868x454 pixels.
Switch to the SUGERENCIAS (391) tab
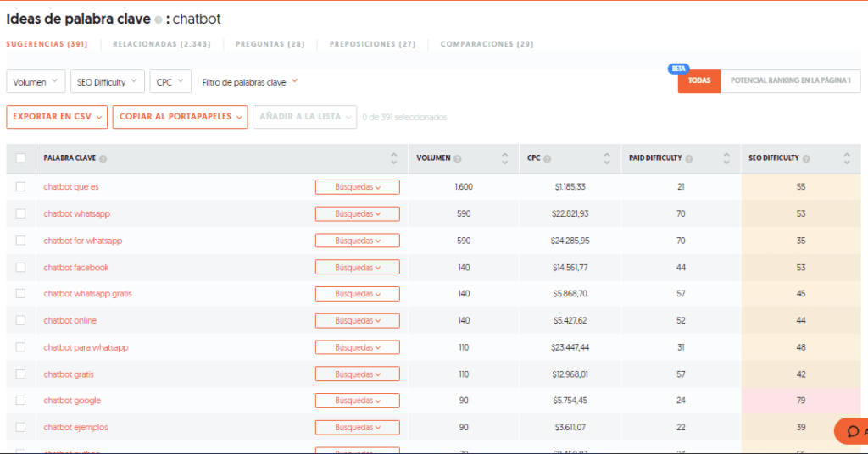click(x=47, y=44)
